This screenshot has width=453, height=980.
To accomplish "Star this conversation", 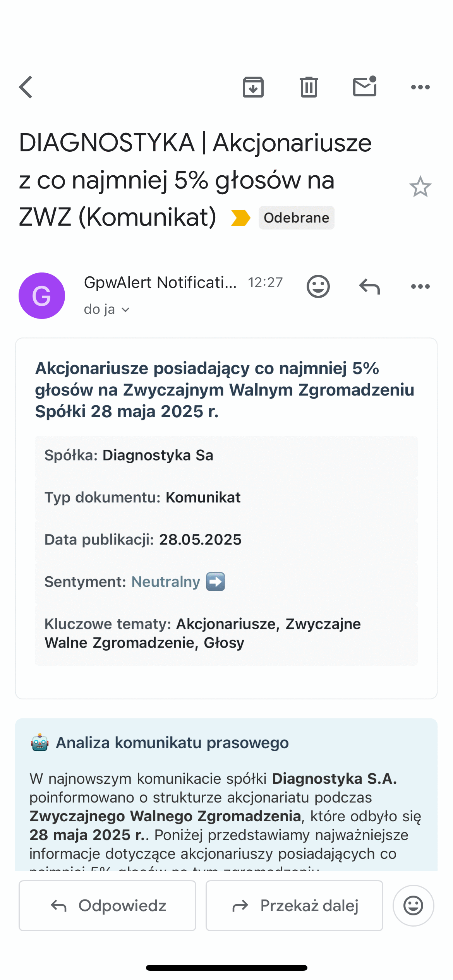I will 421,187.
